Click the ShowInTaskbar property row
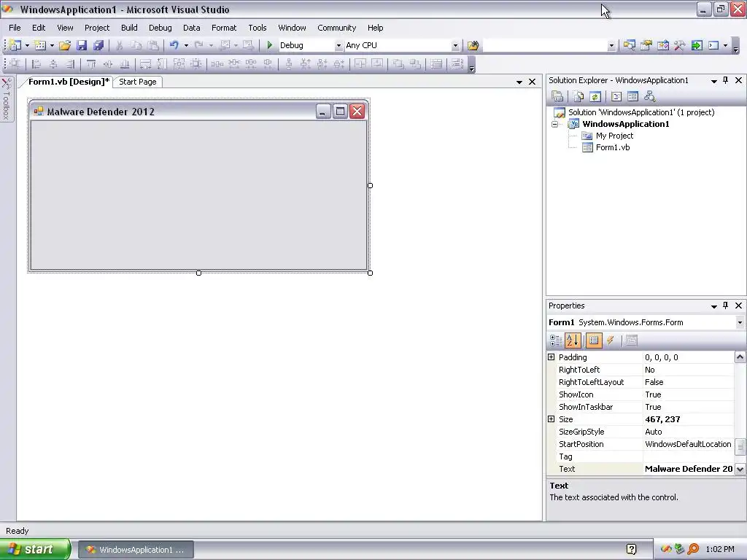 [640, 407]
